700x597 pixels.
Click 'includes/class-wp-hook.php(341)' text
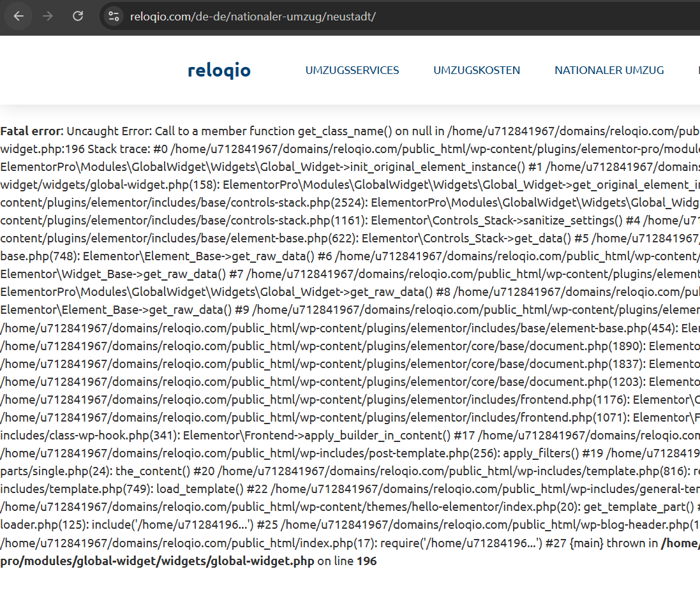coord(90,435)
